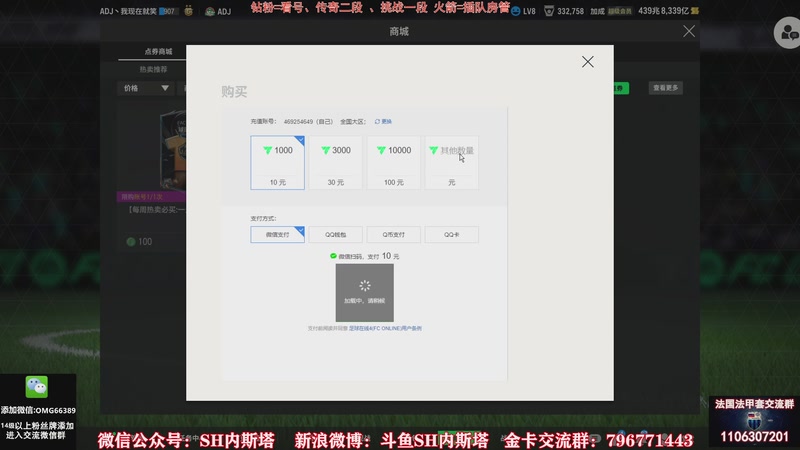Viewport: 800px width, 450px height.
Task: Click the player pack card image in the shop
Action: point(172,151)
